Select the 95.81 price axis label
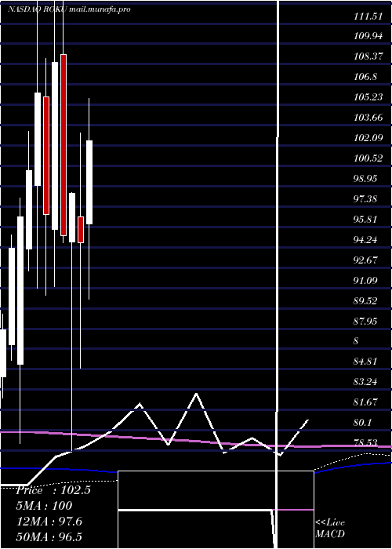392x549 pixels. 365,220
